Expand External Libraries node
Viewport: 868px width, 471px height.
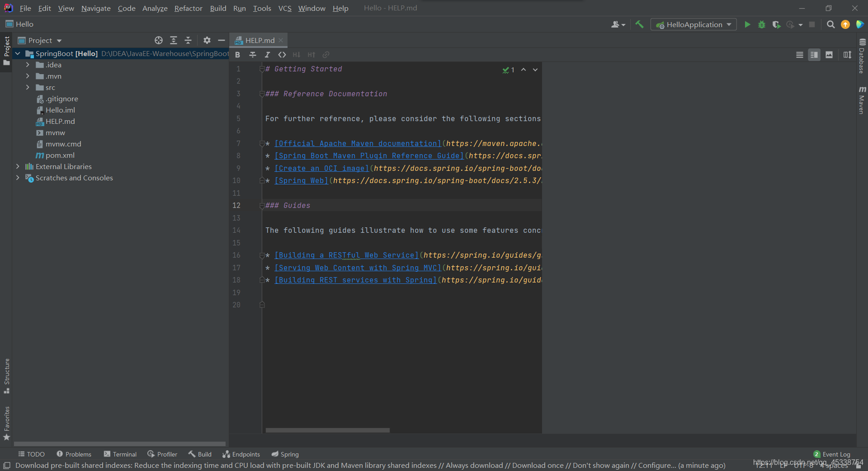click(18, 167)
